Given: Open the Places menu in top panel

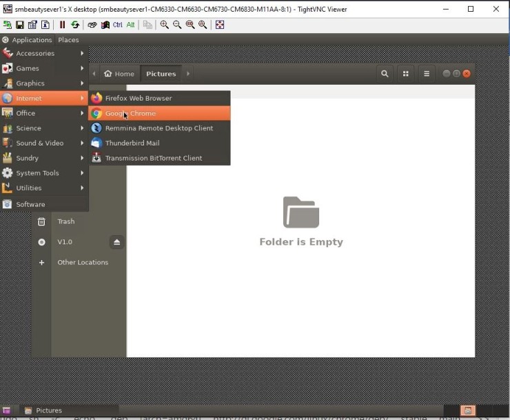Looking at the screenshot, I should pos(68,40).
